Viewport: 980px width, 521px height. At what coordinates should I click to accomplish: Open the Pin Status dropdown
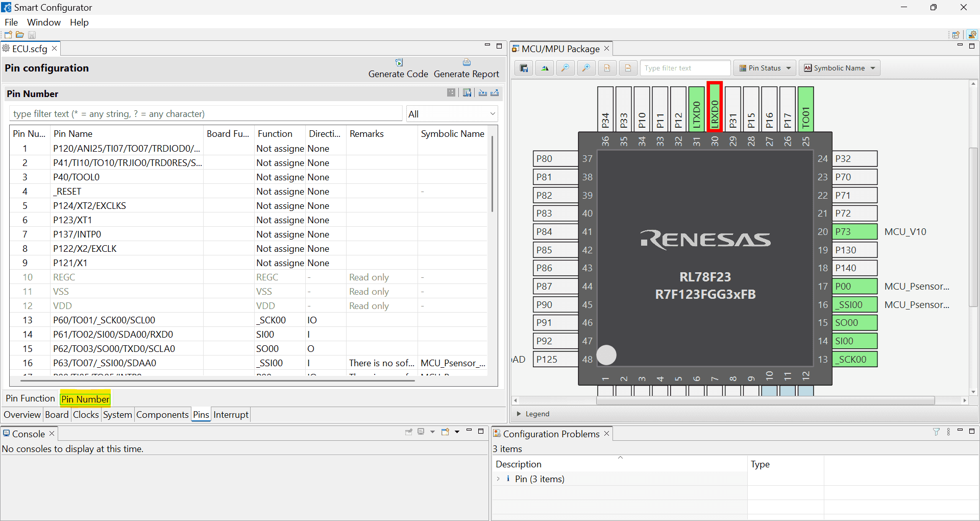tap(765, 68)
